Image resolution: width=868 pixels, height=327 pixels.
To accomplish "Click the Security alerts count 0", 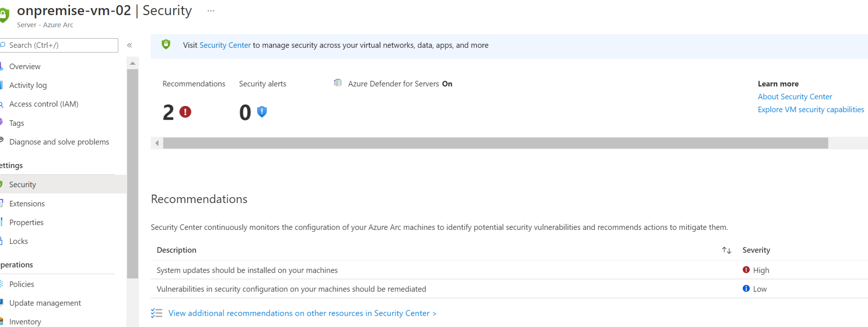I will click(x=245, y=113).
